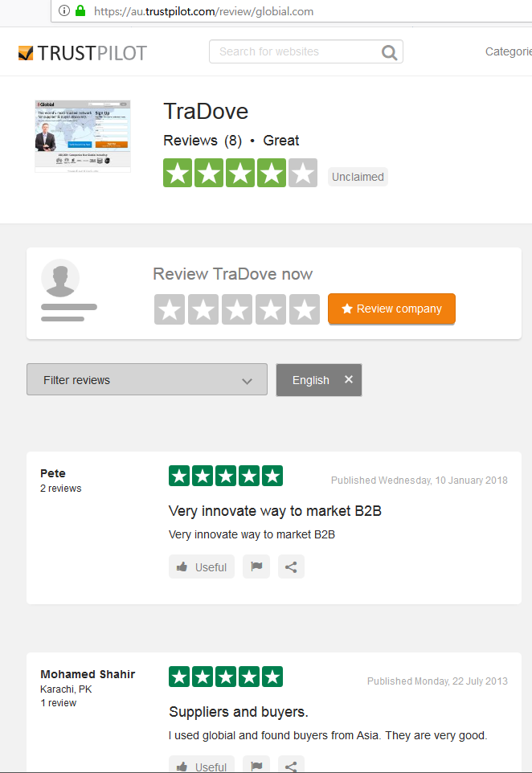This screenshot has width=532, height=773.
Task: Click the green padlock security icon
Action: coord(80,10)
